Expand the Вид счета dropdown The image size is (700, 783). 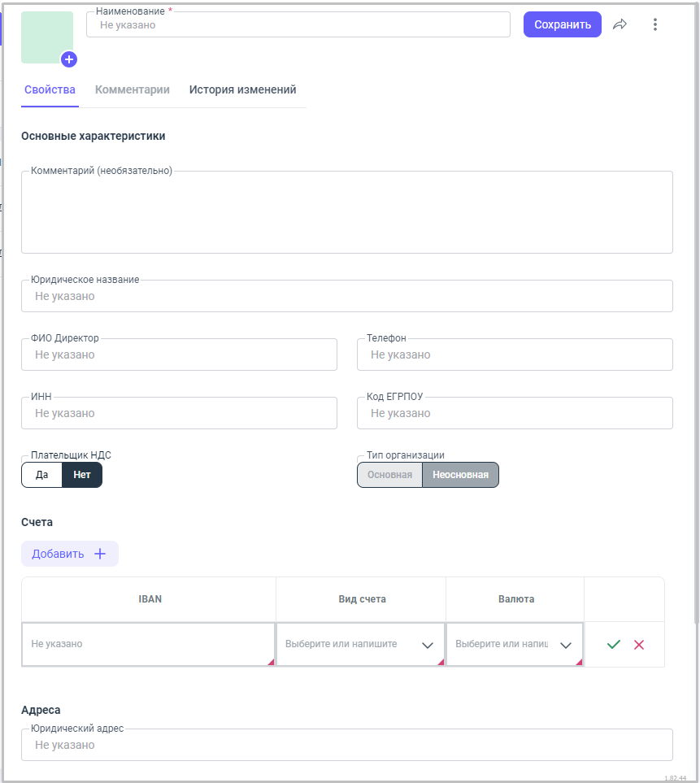tap(428, 645)
